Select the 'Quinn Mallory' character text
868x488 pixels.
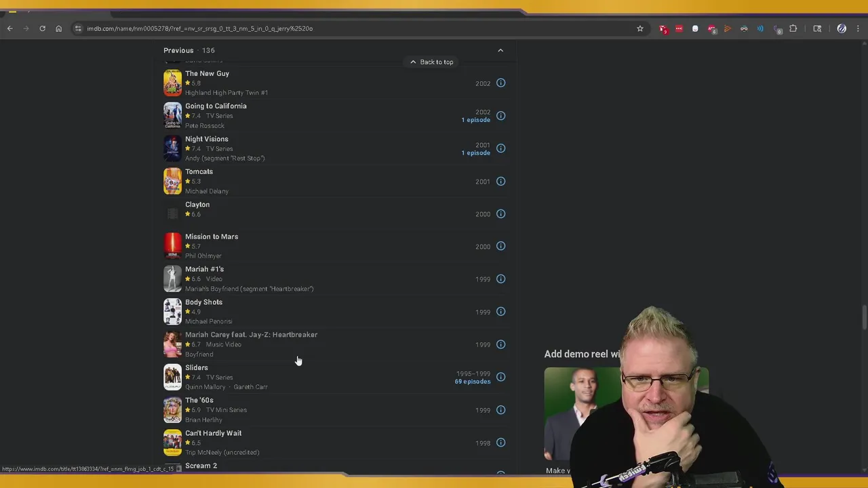(205, 387)
